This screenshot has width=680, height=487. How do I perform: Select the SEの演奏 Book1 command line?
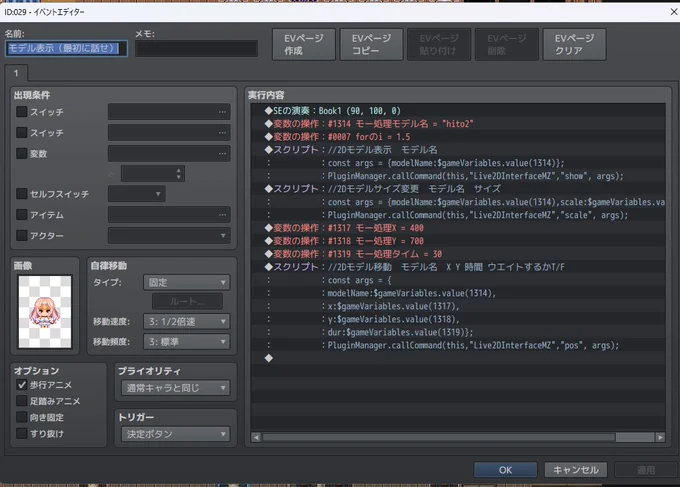pyautogui.click(x=458, y=111)
